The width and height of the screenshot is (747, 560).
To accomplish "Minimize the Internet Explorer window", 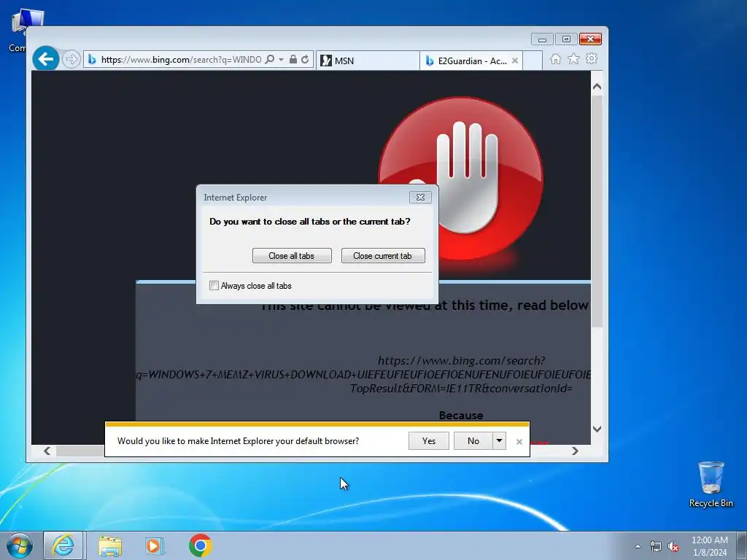I will 542,39.
